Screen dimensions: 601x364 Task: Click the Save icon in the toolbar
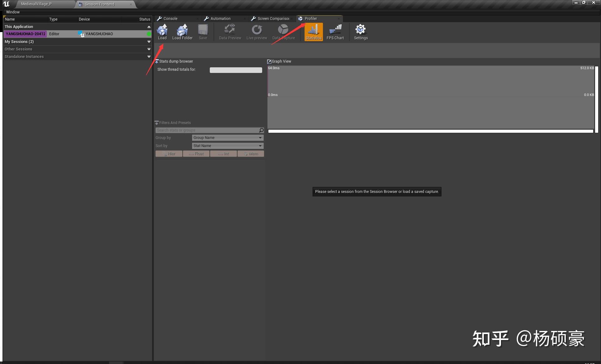[x=203, y=32]
